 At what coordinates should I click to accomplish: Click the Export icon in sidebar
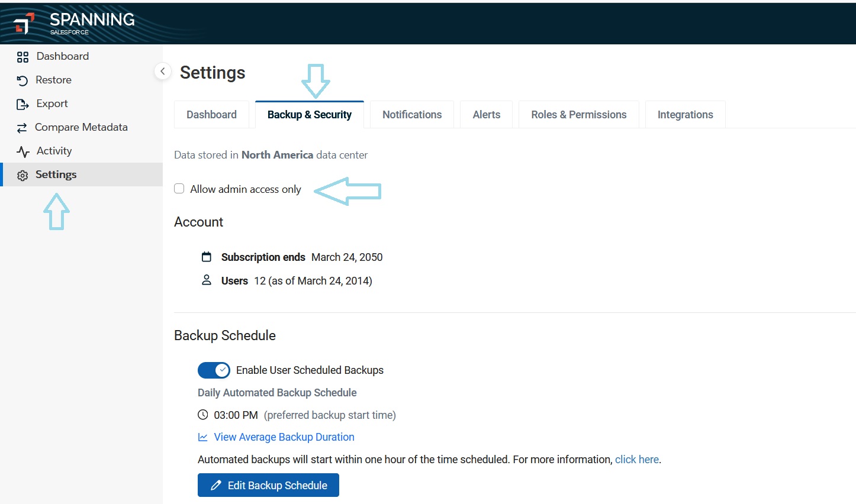tap(22, 104)
